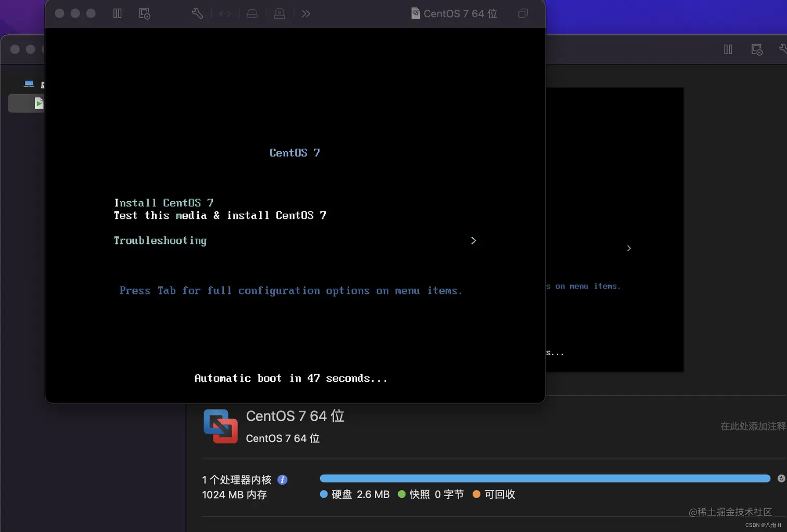The width and height of the screenshot is (787, 532).
Task: Click the large CentOS 7 64 位 VM name
Action: 295,416
